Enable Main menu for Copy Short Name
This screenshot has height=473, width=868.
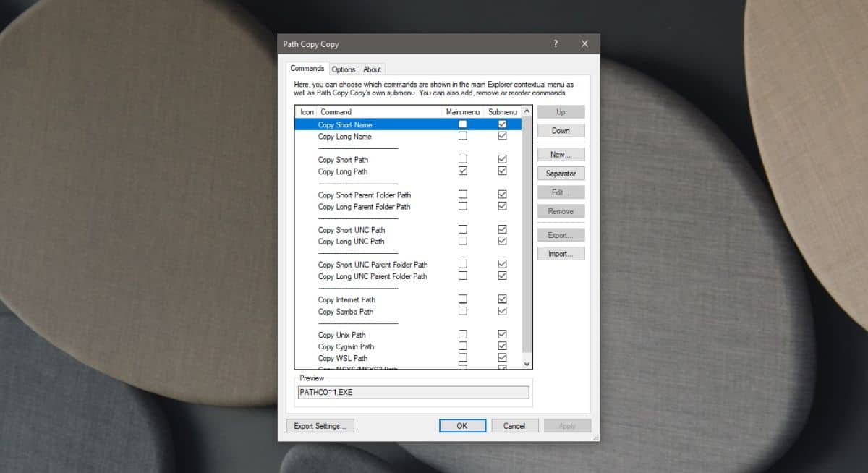click(x=463, y=124)
